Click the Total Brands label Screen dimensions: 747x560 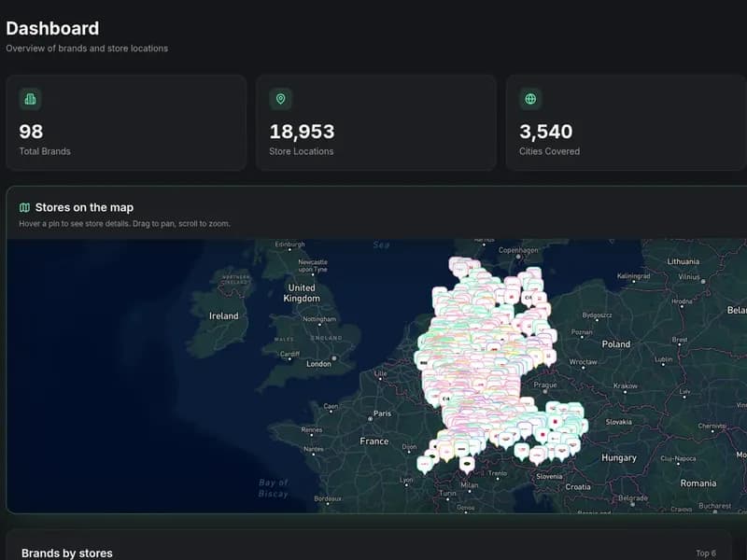coord(45,151)
